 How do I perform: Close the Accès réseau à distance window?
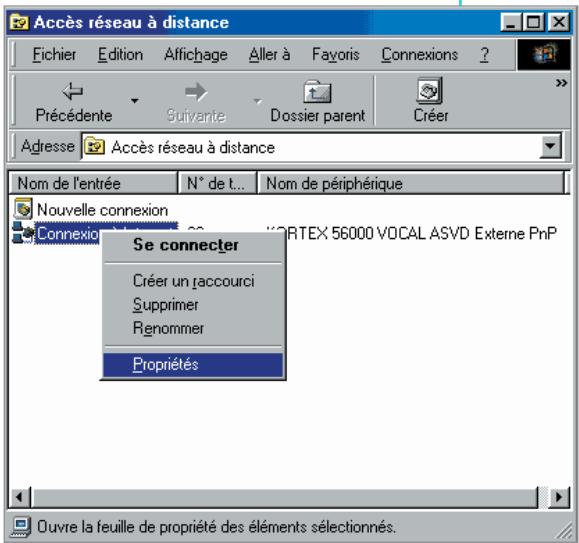point(559,22)
